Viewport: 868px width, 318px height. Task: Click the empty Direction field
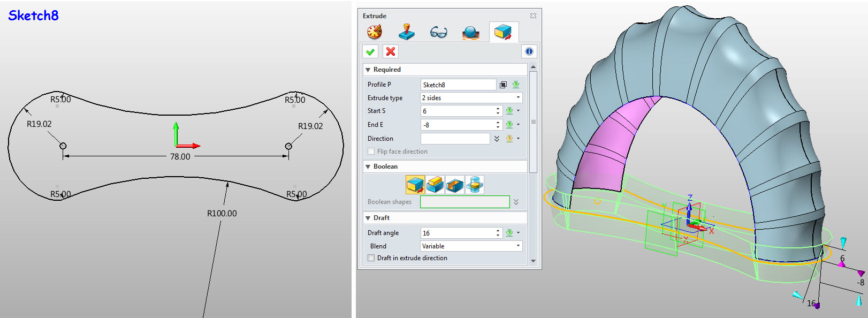pyautogui.click(x=455, y=139)
